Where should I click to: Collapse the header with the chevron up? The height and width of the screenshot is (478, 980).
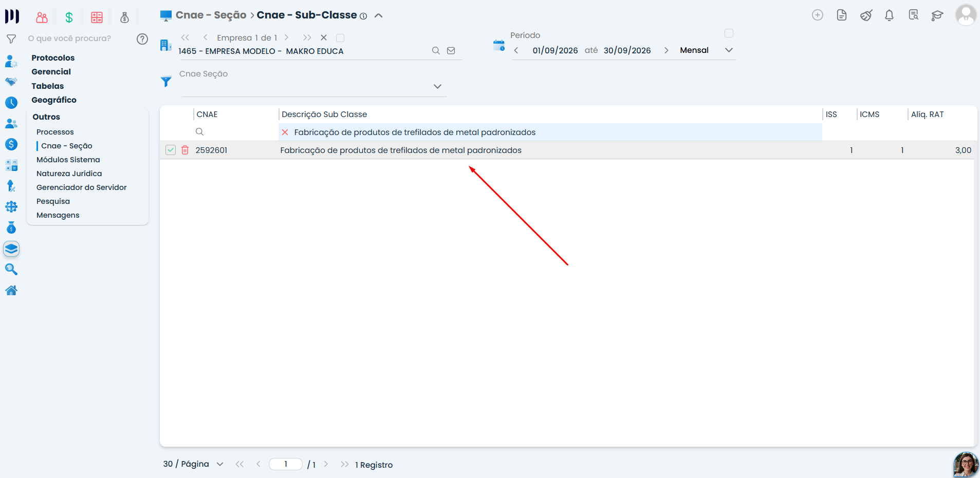tap(379, 16)
